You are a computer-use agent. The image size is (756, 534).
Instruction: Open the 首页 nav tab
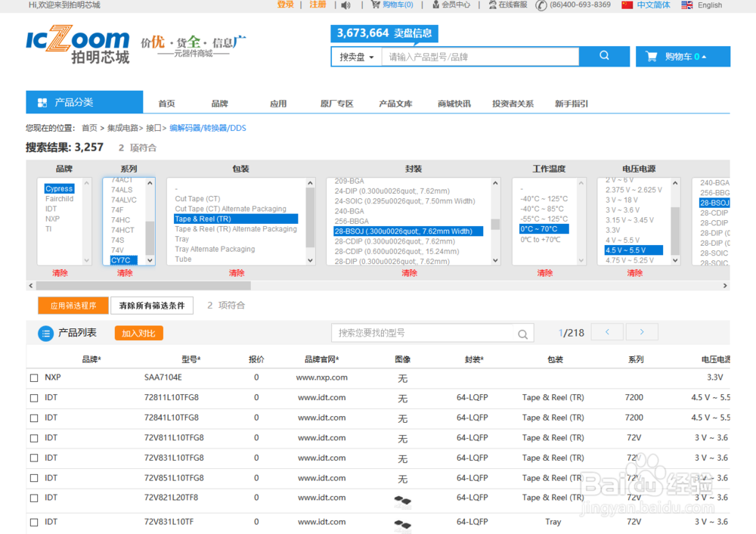[x=166, y=104]
